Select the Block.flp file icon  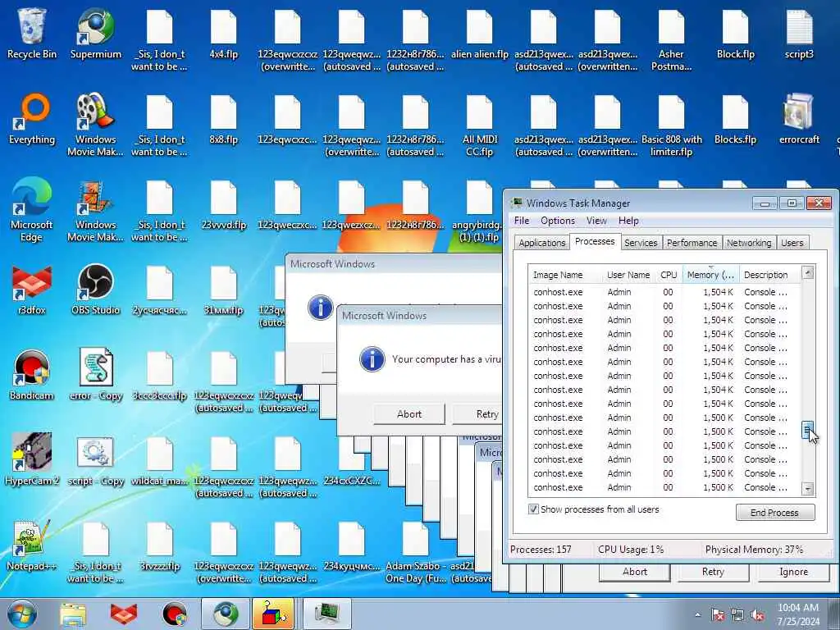(735, 34)
